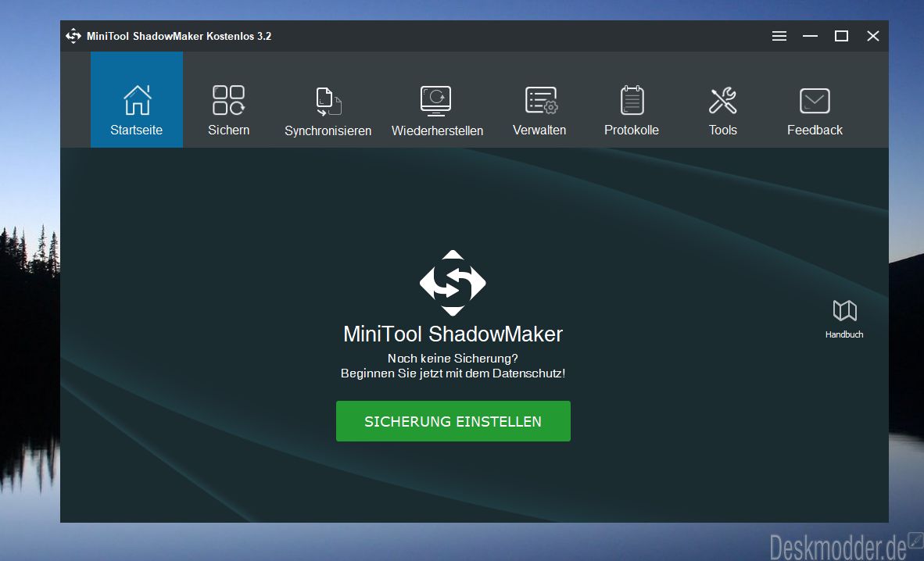Maximize the ShadowMaker window
The width and height of the screenshot is (924, 561).
(841, 36)
